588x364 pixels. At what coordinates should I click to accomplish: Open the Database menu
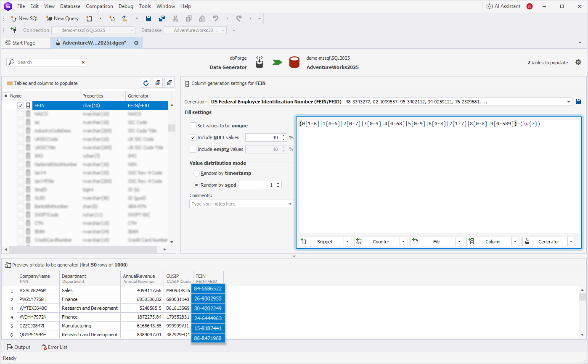(x=70, y=6)
